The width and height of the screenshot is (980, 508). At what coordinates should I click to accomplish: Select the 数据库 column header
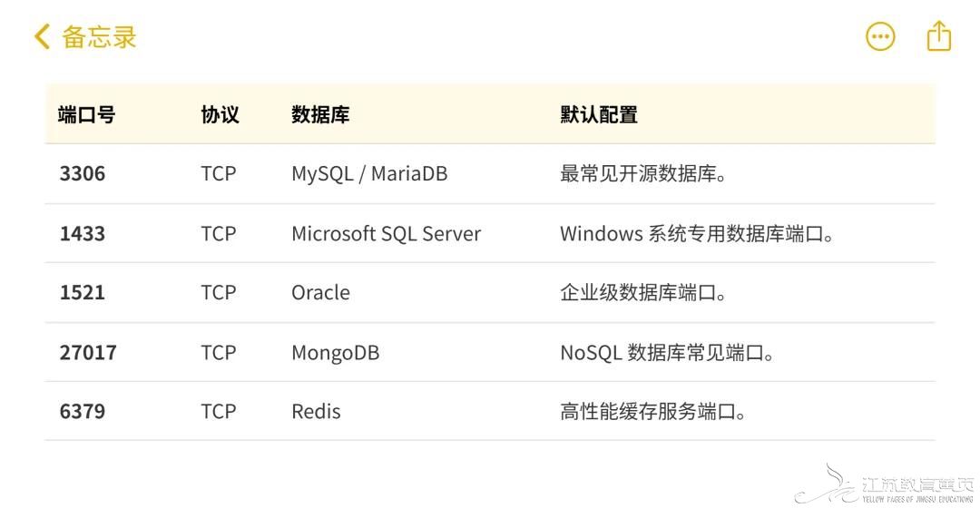click(x=319, y=115)
